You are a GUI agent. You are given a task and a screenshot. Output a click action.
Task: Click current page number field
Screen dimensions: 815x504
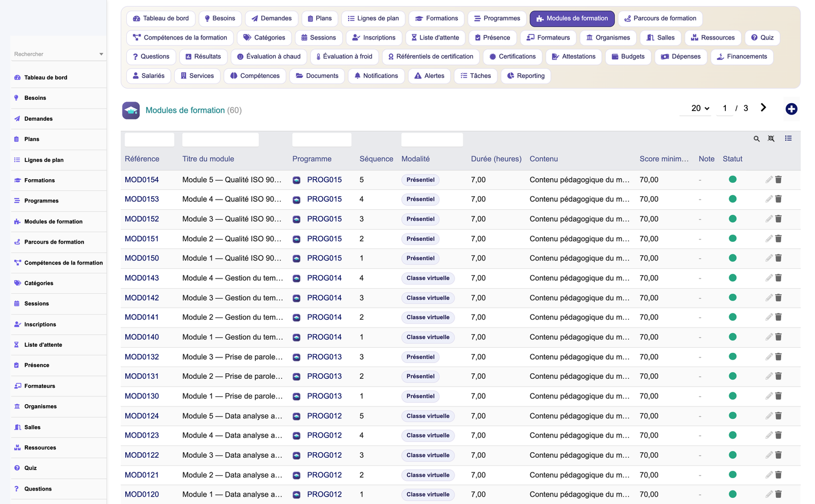pyautogui.click(x=725, y=108)
